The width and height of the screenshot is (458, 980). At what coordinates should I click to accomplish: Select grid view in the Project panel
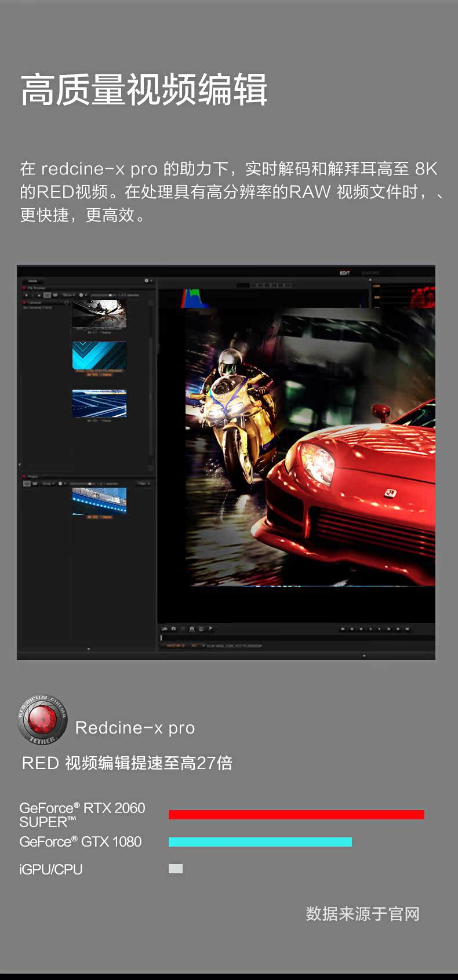(27, 484)
